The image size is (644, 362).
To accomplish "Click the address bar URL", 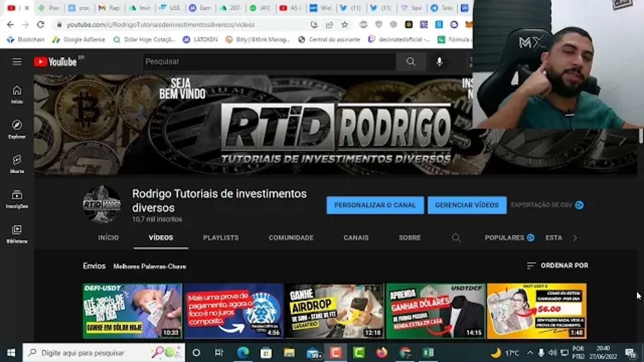I will click(160, 24).
